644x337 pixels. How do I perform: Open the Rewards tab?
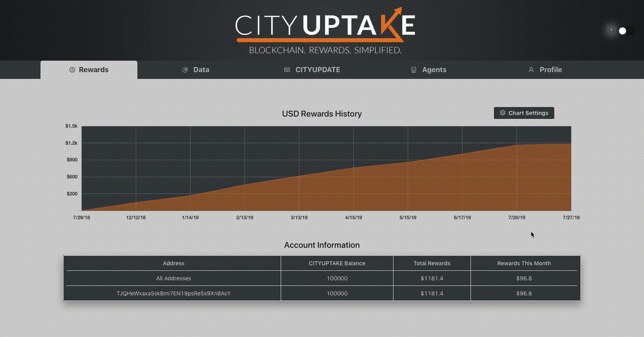coord(89,70)
